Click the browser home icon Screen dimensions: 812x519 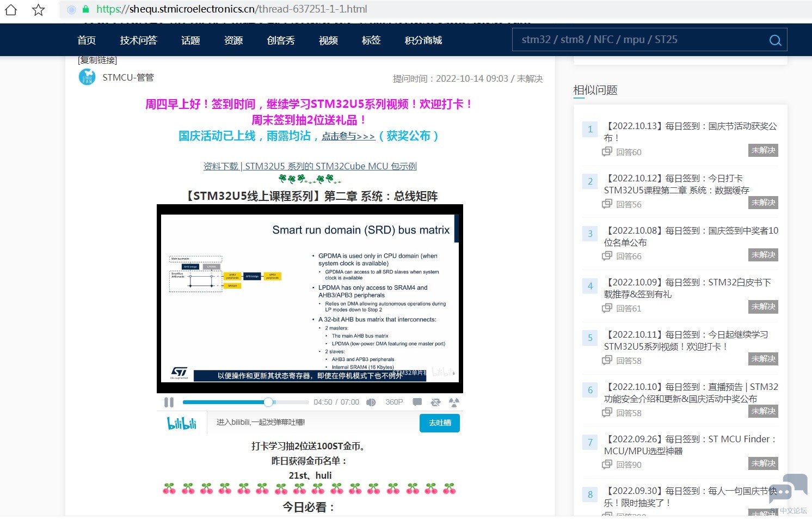point(11,9)
